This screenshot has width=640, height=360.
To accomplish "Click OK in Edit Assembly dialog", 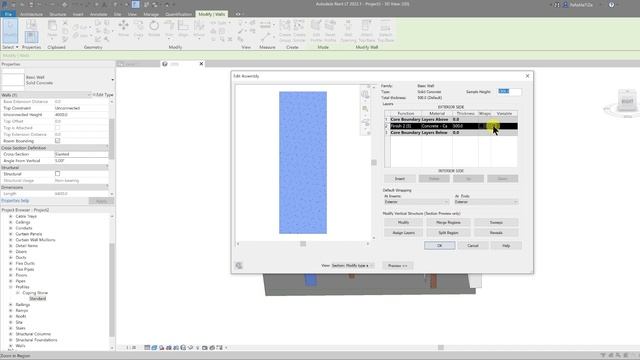I will (440, 246).
